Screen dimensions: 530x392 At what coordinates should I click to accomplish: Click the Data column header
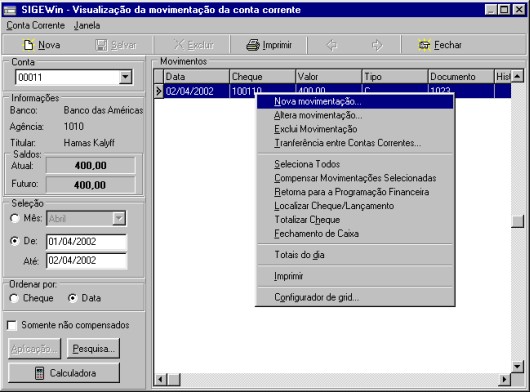coord(196,77)
